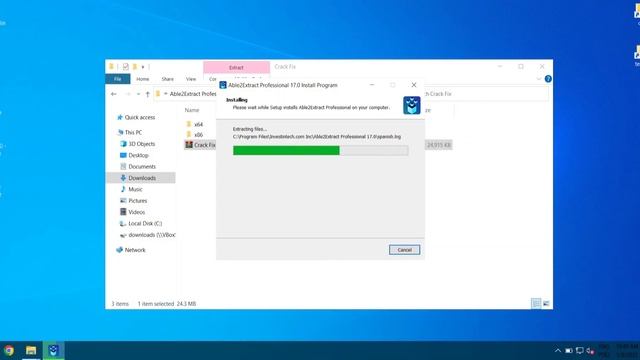This screenshot has height=360, width=640.
Task: Select the Crack Fix file
Action: [x=200, y=145]
